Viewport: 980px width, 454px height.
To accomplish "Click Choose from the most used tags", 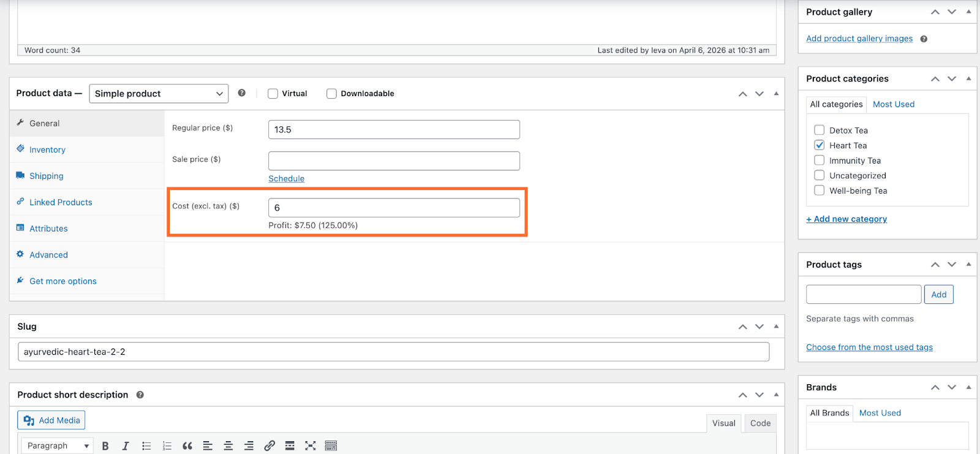I will (x=869, y=347).
